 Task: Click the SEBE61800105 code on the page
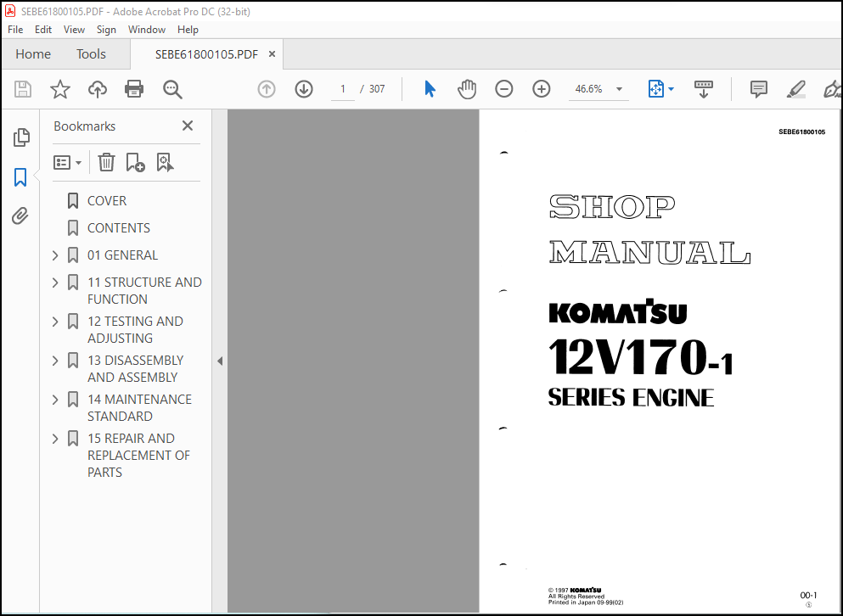[x=801, y=132]
